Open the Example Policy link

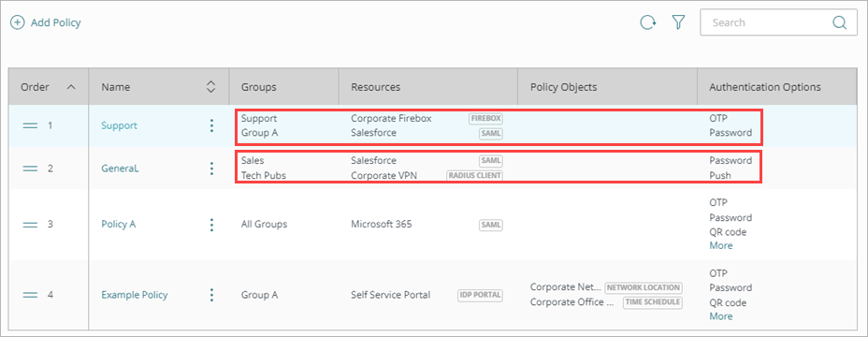[x=135, y=295]
